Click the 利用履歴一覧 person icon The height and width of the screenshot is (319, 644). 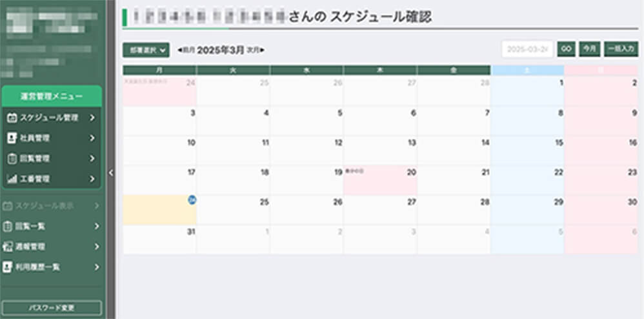click(7, 267)
